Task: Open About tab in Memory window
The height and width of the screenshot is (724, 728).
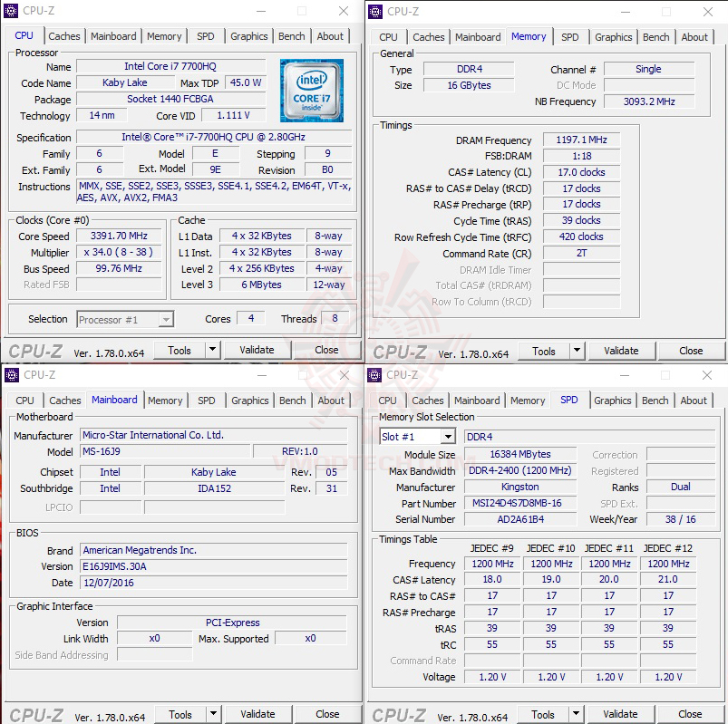Action: [x=694, y=37]
